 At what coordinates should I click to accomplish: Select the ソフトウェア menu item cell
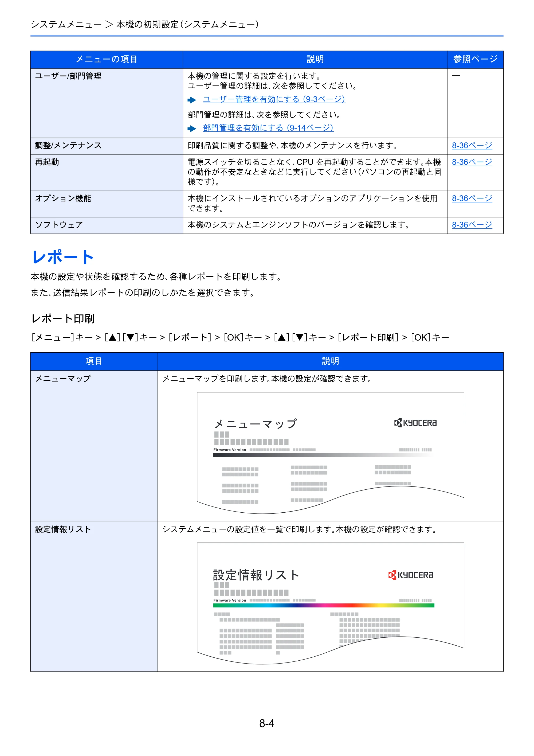[x=107, y=225]
